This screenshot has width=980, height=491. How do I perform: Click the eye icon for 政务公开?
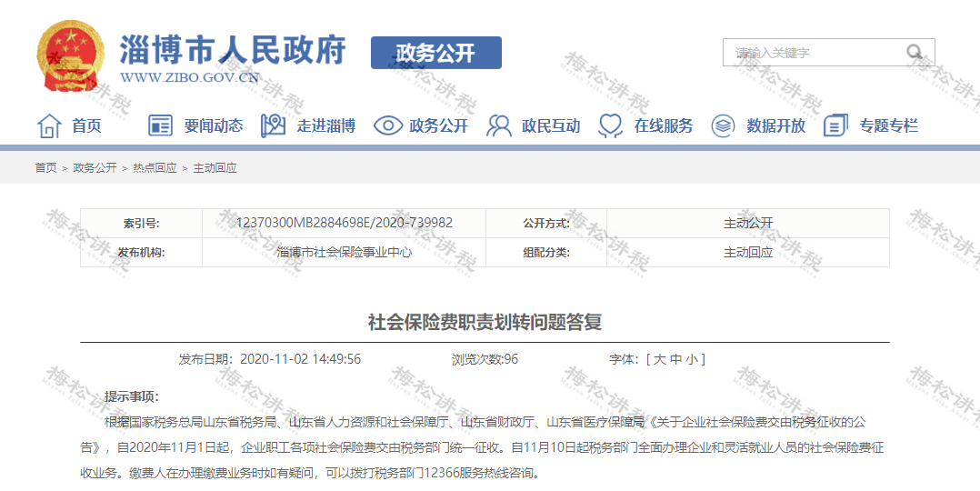[387, 125]
